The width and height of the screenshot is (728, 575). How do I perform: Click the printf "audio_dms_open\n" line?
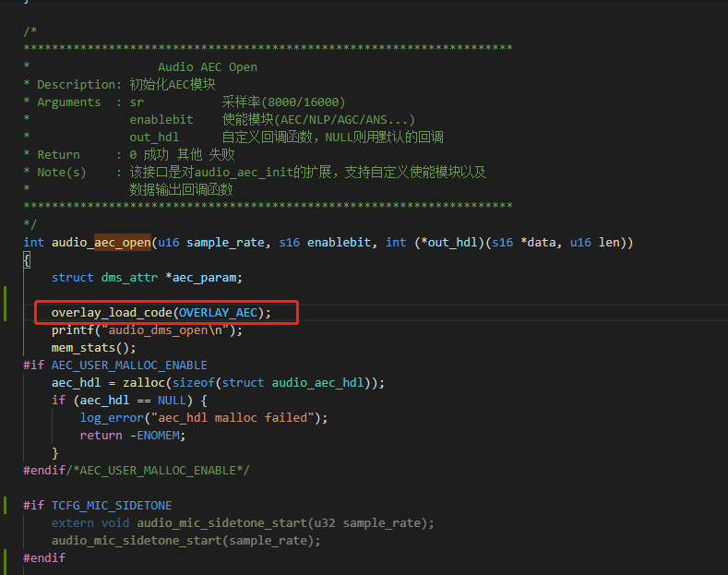tap(147, 330)
